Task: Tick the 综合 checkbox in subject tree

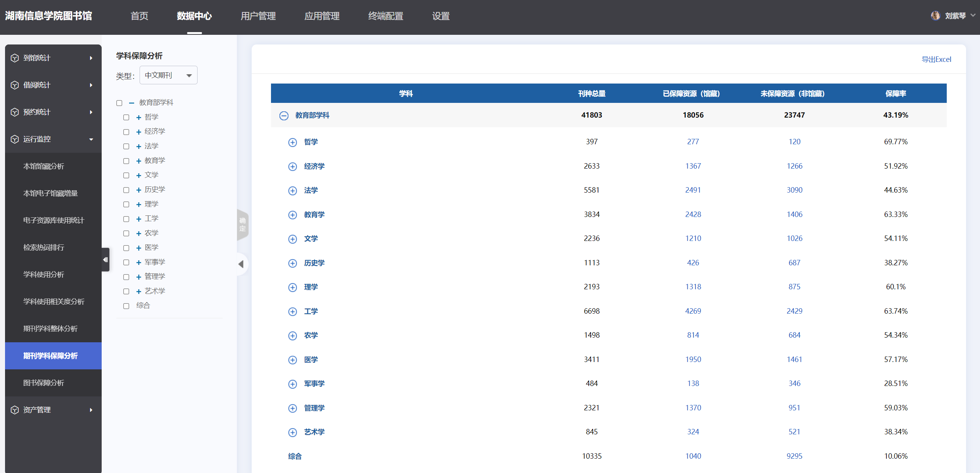Action: tap(126, 306)
